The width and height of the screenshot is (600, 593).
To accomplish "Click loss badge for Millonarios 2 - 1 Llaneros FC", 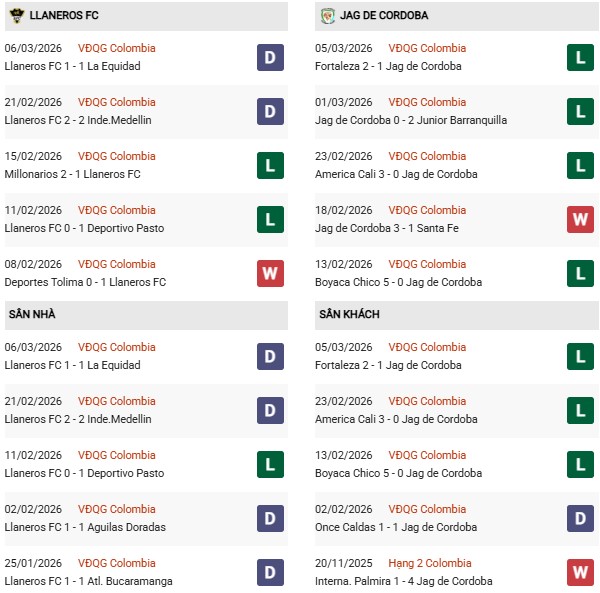I will (270, 165).
